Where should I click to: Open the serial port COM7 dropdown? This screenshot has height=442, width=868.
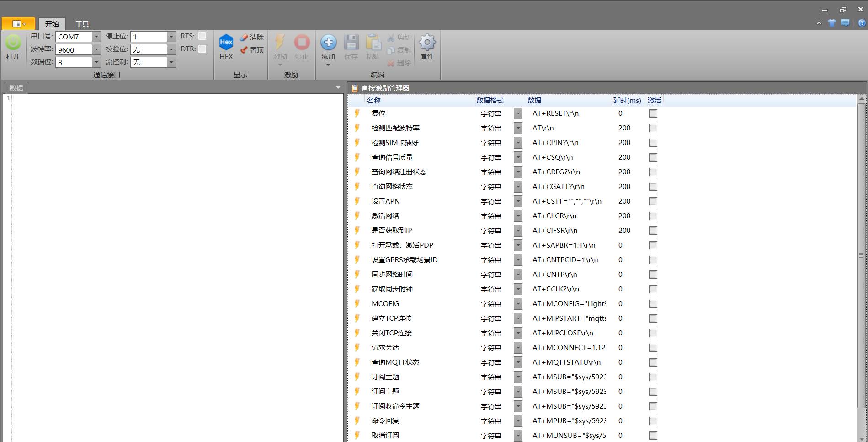pos(96,37)
